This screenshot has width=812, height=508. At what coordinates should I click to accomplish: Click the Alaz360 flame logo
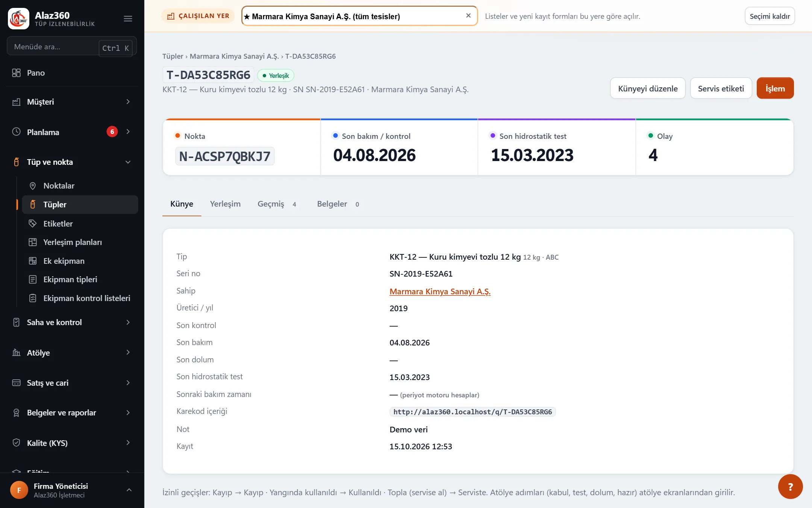(18, 18)
